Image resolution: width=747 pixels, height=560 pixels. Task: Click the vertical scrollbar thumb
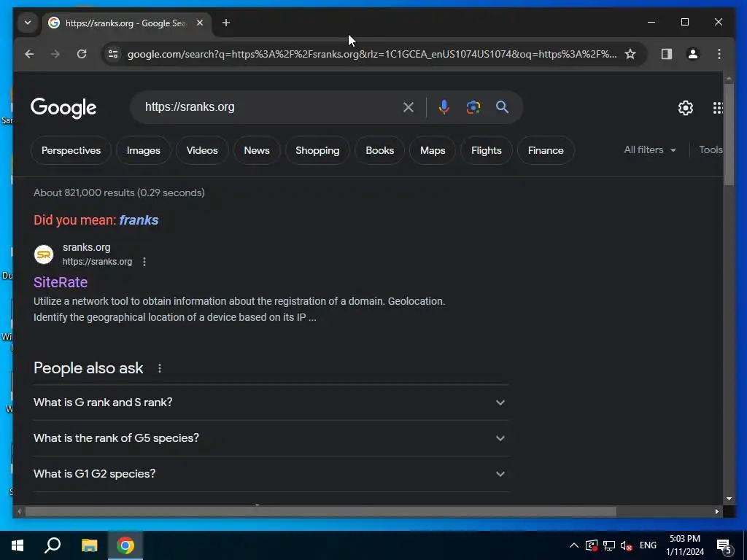click(x=729, y=135)
